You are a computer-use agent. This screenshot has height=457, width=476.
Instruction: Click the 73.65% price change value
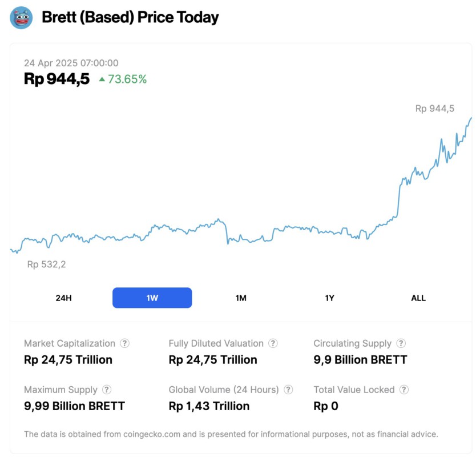[x=127, y=79]
